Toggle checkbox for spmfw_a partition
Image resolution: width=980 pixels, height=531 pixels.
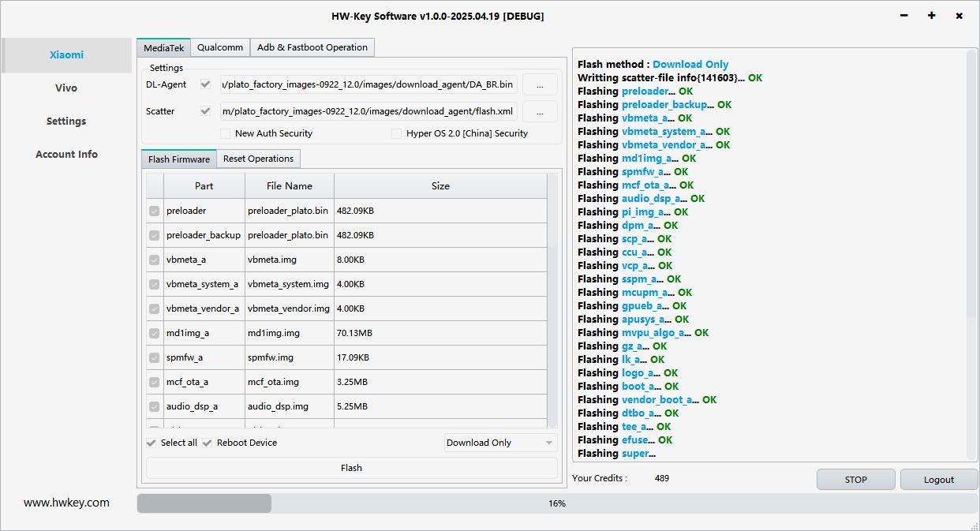point(155,357)
